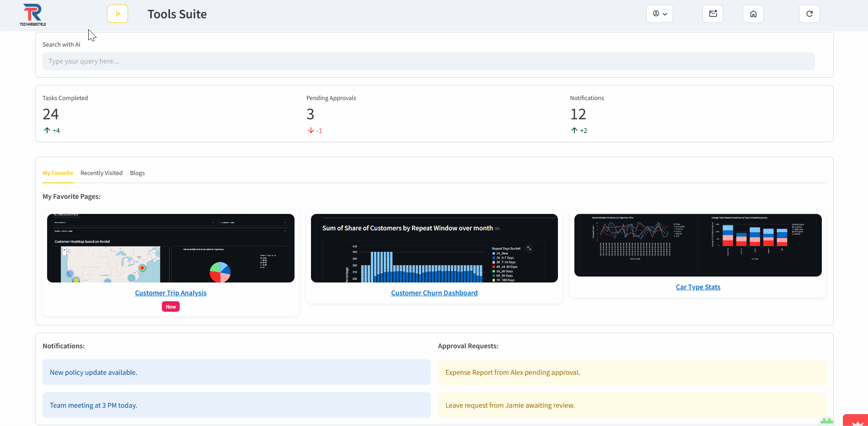This screenshot has height=426, width=868.
Task: Select the 'New policy update available.' notification
Action: 236,372
